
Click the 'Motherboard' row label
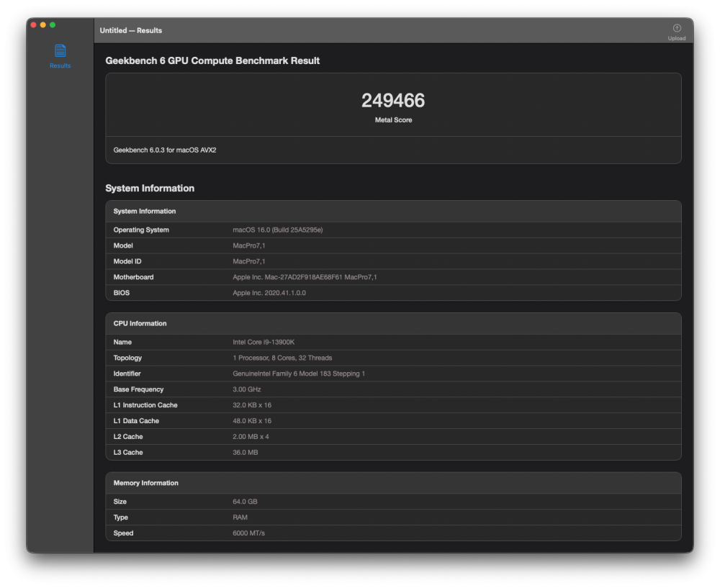tap(134, 277)
